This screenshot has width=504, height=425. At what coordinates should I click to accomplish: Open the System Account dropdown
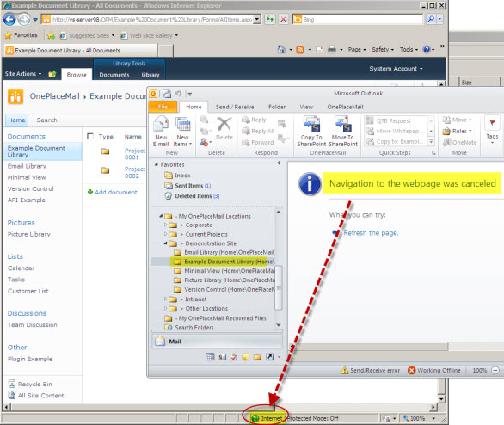[x=396, y=69]
